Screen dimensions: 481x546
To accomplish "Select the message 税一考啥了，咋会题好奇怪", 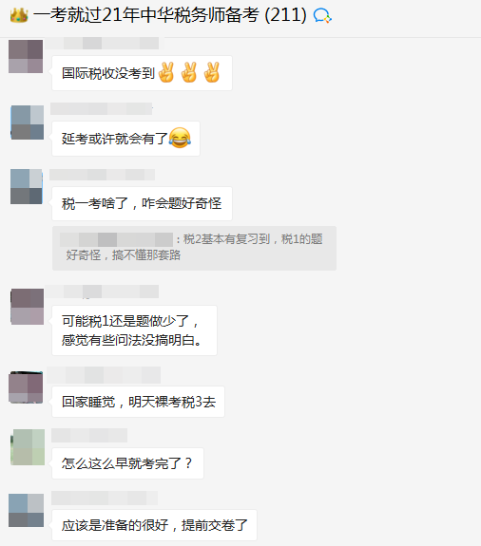I will click(142, 203).
